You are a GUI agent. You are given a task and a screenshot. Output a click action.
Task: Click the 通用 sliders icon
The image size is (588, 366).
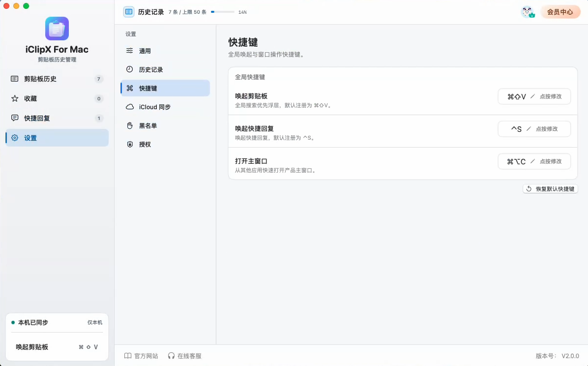pos(130,51)
